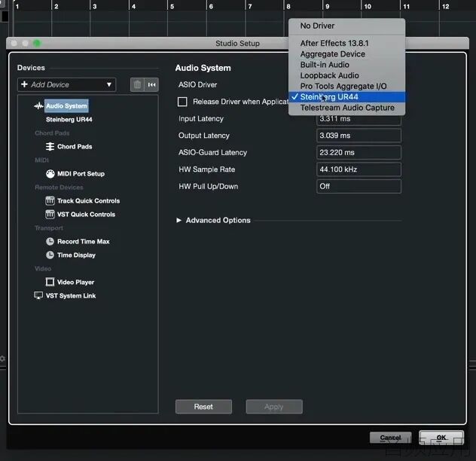This screenshot has width=476, height=461.
Task: Click the Reset button
Action: pyautogui.click(x=203, y=407)
